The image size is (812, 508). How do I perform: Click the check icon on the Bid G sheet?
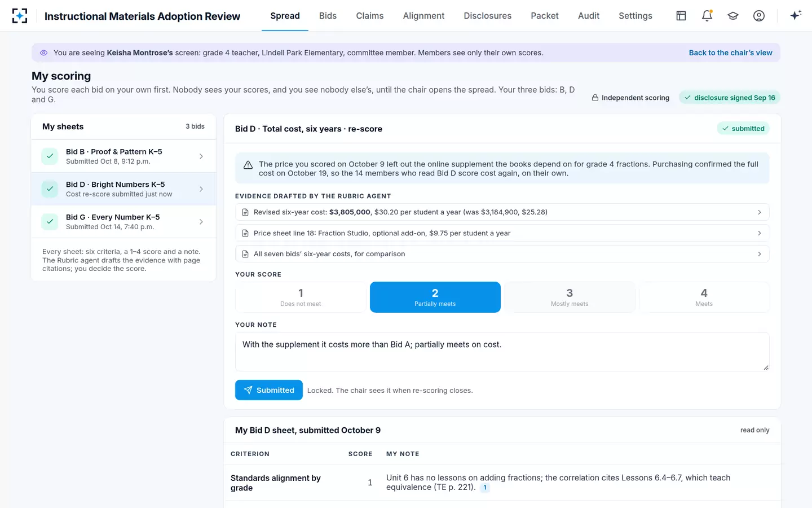50,222
